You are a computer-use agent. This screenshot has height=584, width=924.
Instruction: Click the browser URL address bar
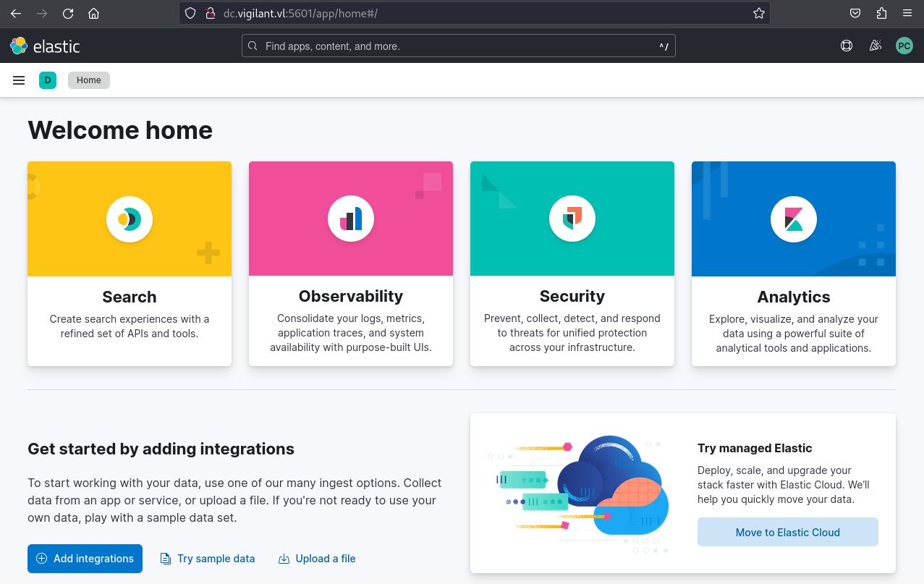click(474, 13)
